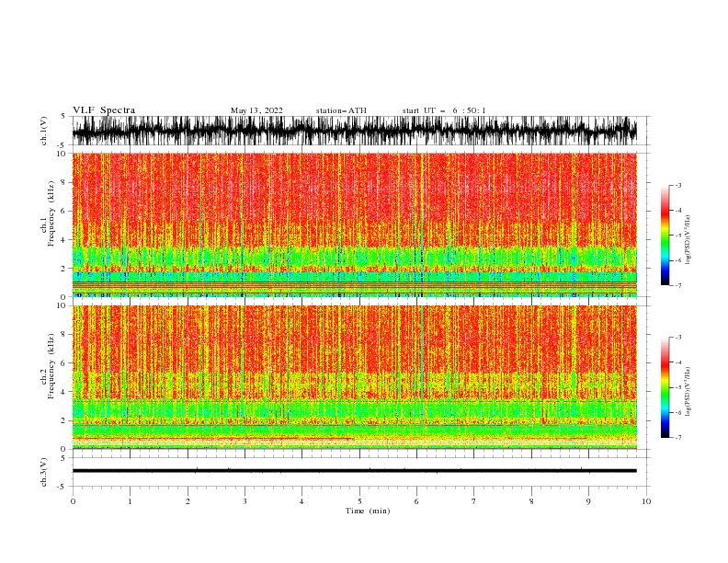Click the ch.1 colorbar 'log(PSD)(V²/Hz)' label
Image resolution: width=728 pixels, height=563 pixels.
[688, 240]
